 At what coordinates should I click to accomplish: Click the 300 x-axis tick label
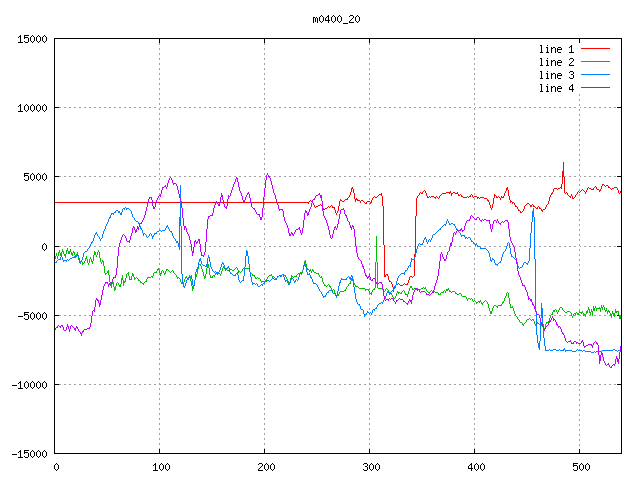coord(370,467)
